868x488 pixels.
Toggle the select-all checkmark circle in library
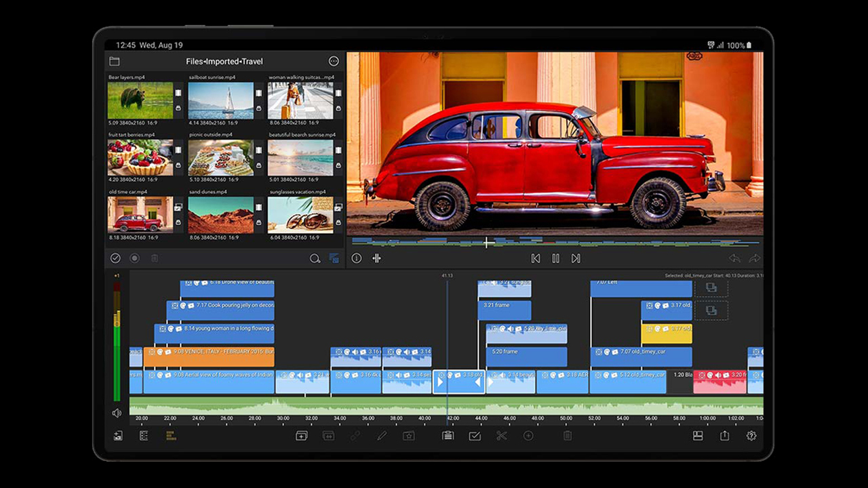coord(115,258)
